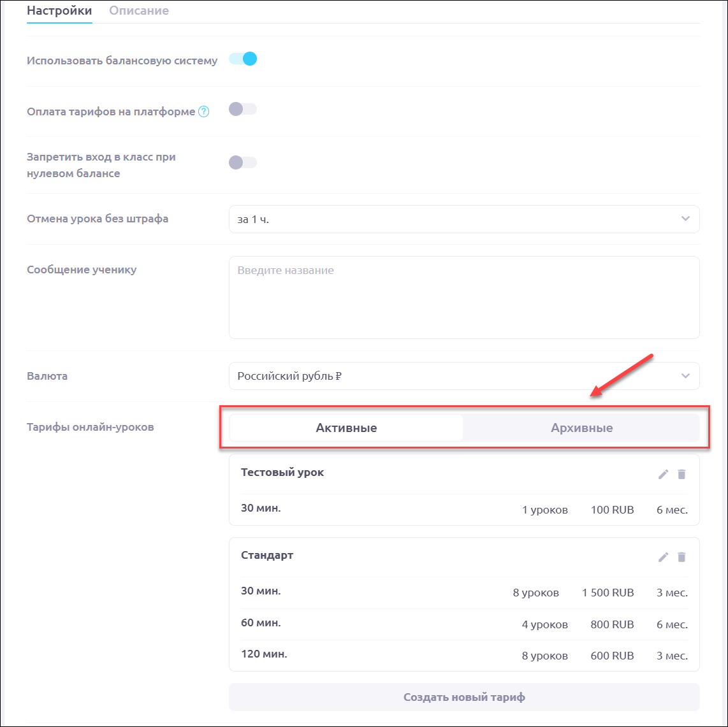This screenshot has height=727, width=728.
Task: Open Отмена урока без штрафа dropdown
Action: pos(463,219)
